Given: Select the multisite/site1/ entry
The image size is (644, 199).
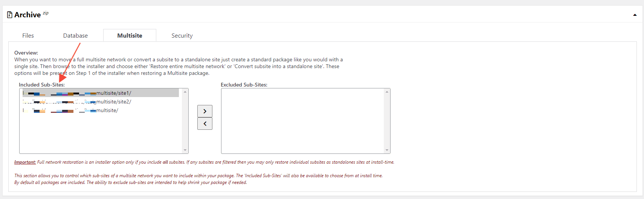Looking at the screenshot, I should 101,93.
